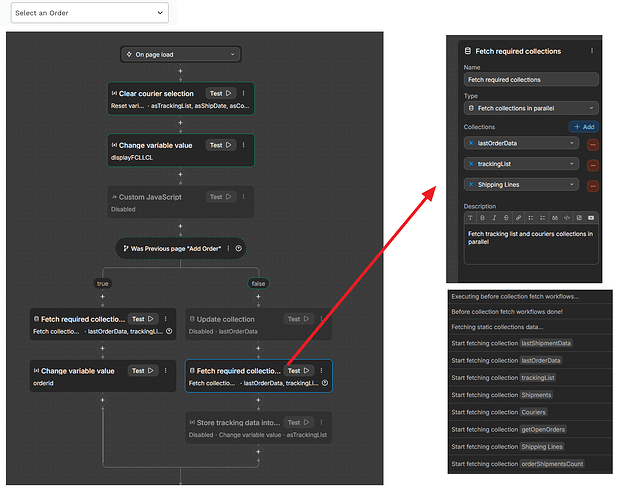Toggle text style in description toolbar
This screenshot has height=500, width=629.
click(471, 218)
